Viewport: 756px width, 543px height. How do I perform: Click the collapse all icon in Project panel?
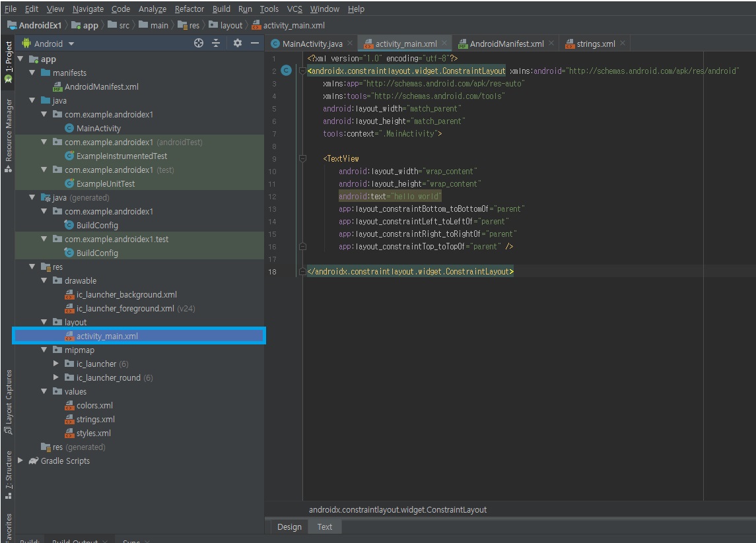pyautogui.click(x=216, y=44)
